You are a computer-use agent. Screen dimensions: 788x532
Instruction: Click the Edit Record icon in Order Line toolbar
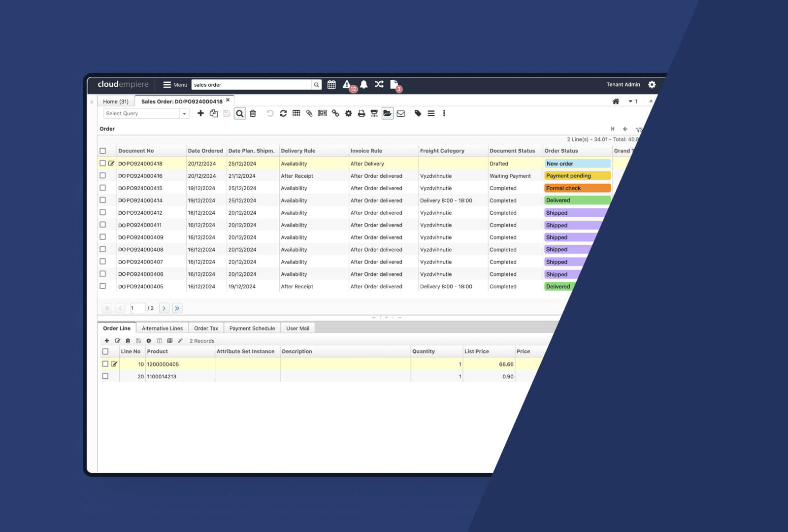[x=118, y=341]
